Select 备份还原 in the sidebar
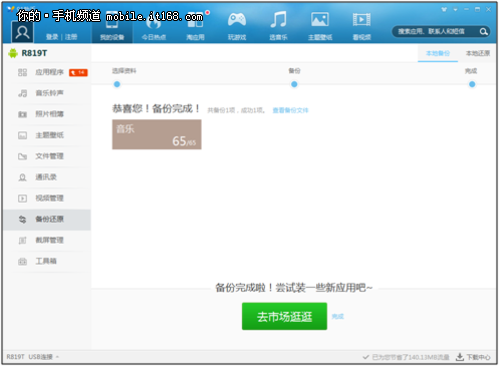This screenshot has height=366, width=500. 47,219
